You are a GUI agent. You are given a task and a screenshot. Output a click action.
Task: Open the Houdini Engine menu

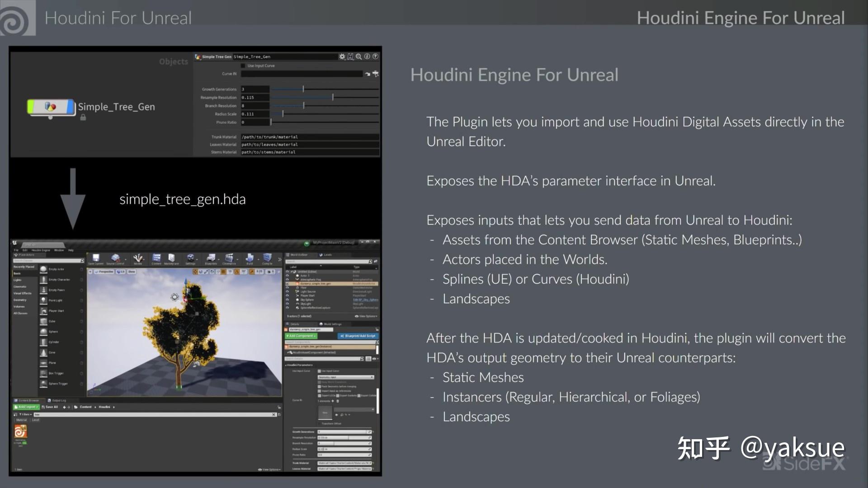pyautogui.click(x=41, y=250)
